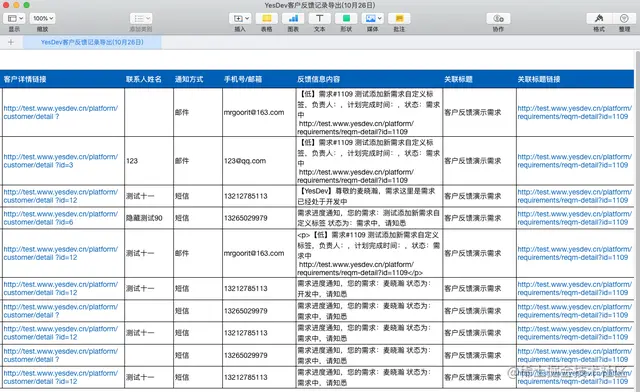Click the 协作 collaborate icon
Viewport: 640px width, 392px height.
[x=498, y=18]
